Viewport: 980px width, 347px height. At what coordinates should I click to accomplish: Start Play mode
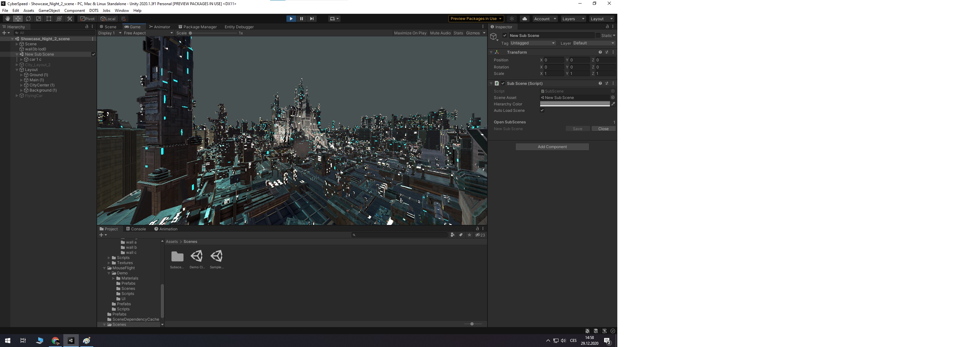(291, 19)
